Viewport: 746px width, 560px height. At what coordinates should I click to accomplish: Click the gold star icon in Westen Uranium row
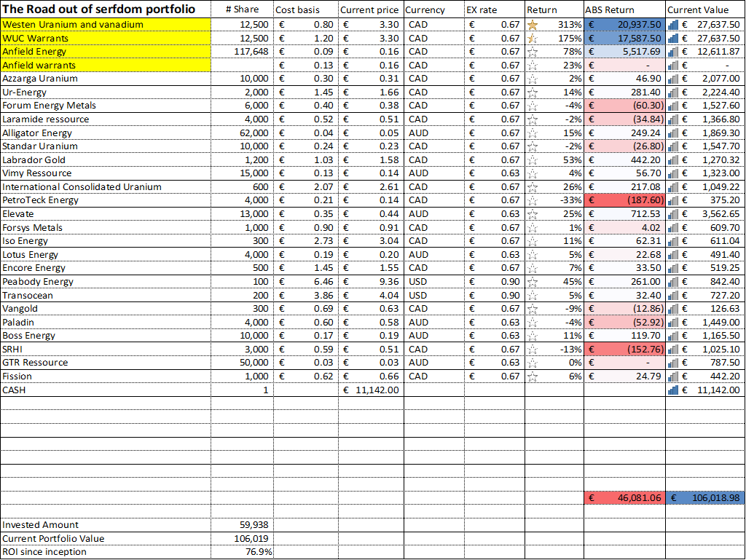click(533, 25)
